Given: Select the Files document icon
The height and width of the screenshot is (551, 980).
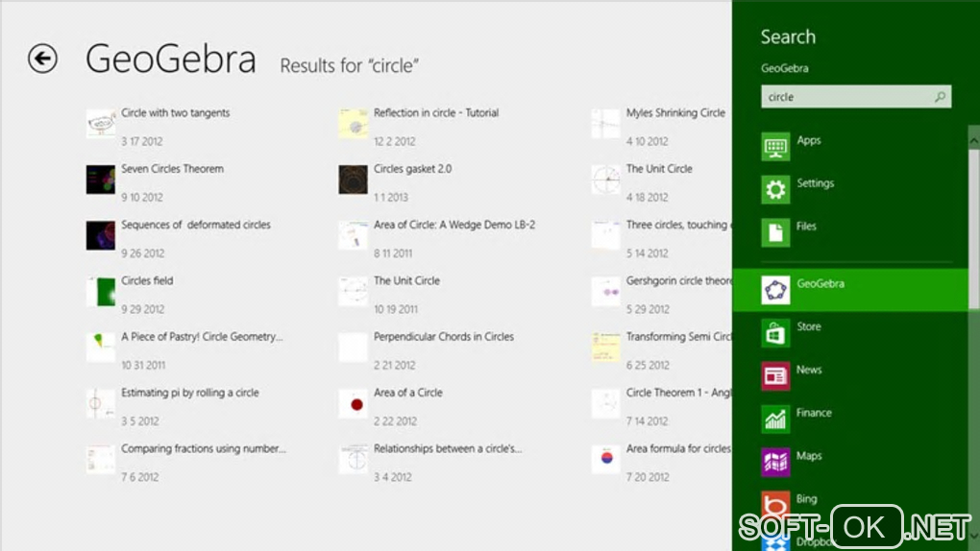Looking at the screenshot, I should click(775, 232).
